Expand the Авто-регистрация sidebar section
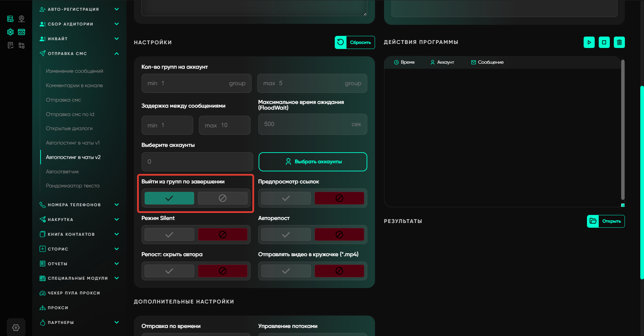 (x=116, y=9)
